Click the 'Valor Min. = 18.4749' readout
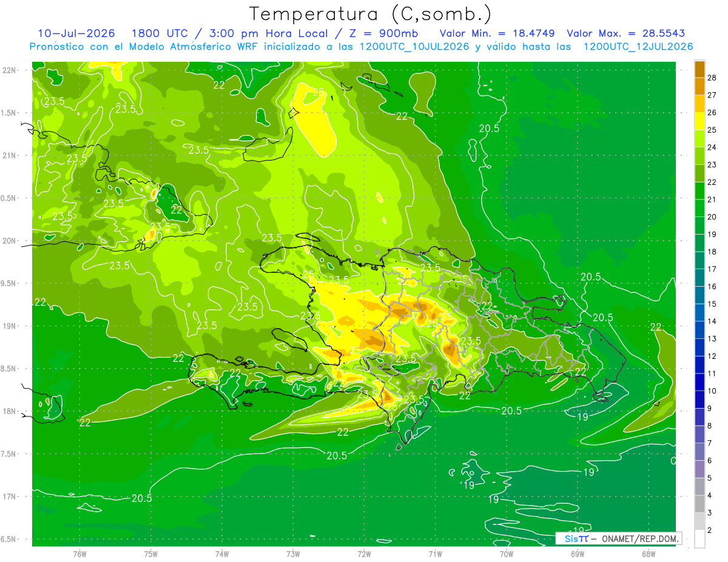This screenshot has width=728, height=562. click(496, 33)
